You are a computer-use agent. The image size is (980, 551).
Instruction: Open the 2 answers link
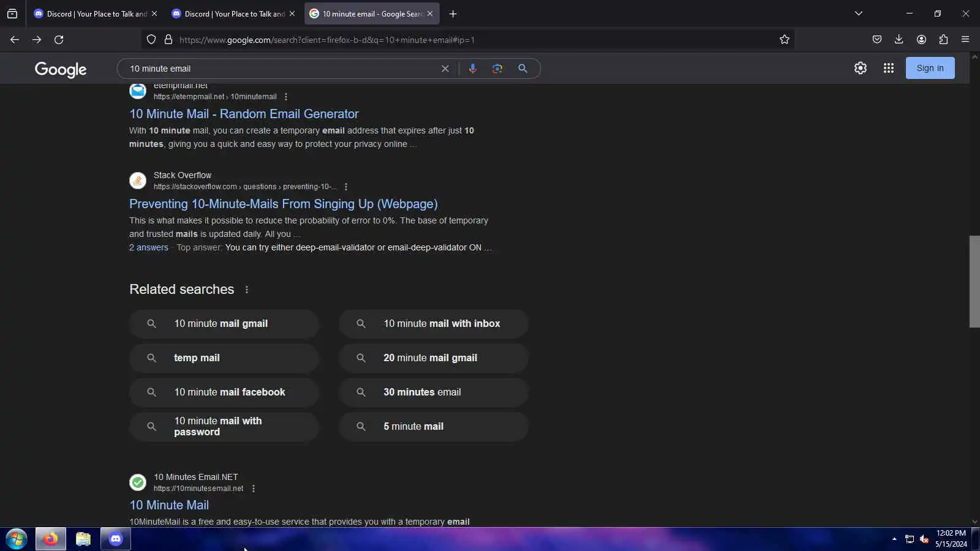click(x=149, y=247)
